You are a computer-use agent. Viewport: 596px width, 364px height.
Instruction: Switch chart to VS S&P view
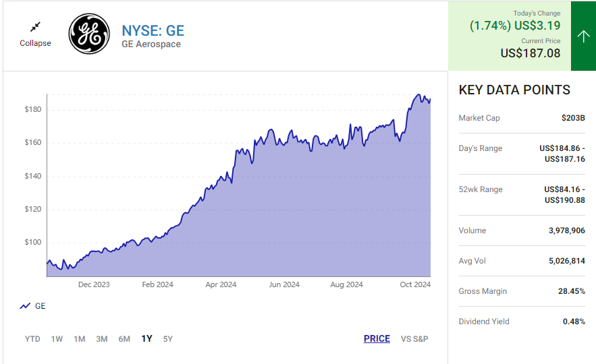(x=414, y=339)
